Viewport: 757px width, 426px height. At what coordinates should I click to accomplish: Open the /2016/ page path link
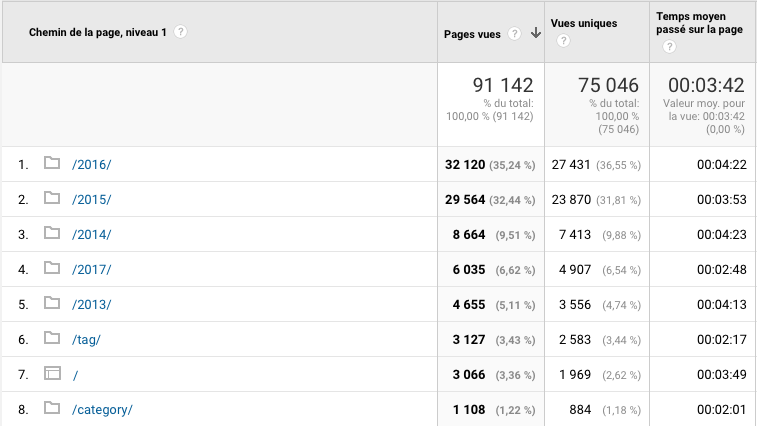[x=92, y=164]
